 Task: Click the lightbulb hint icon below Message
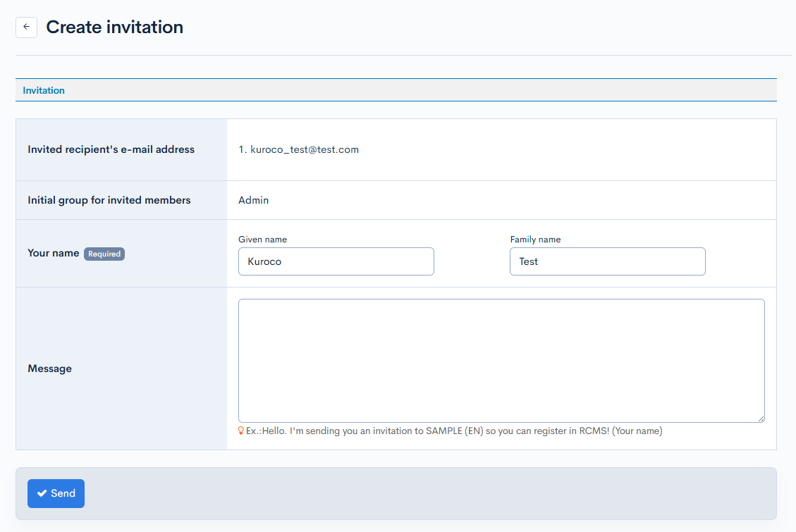coord(241,431)
